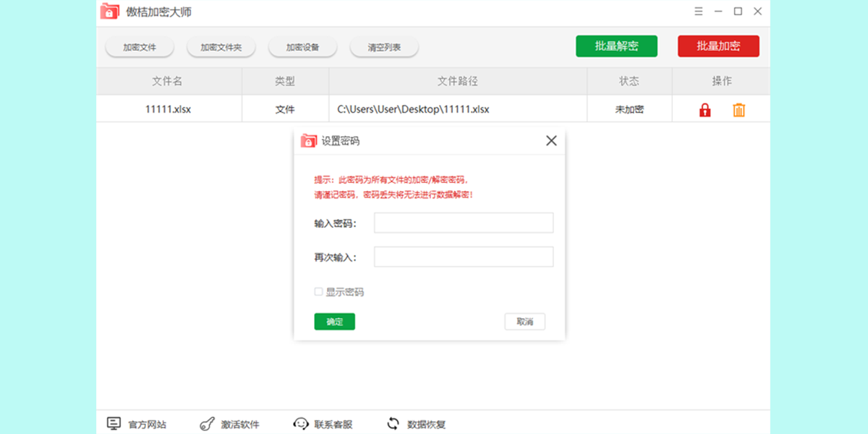Click the trash icon to remove 11111.xlsx
Screen dimensions: 868x434
[x=739, y=109]
